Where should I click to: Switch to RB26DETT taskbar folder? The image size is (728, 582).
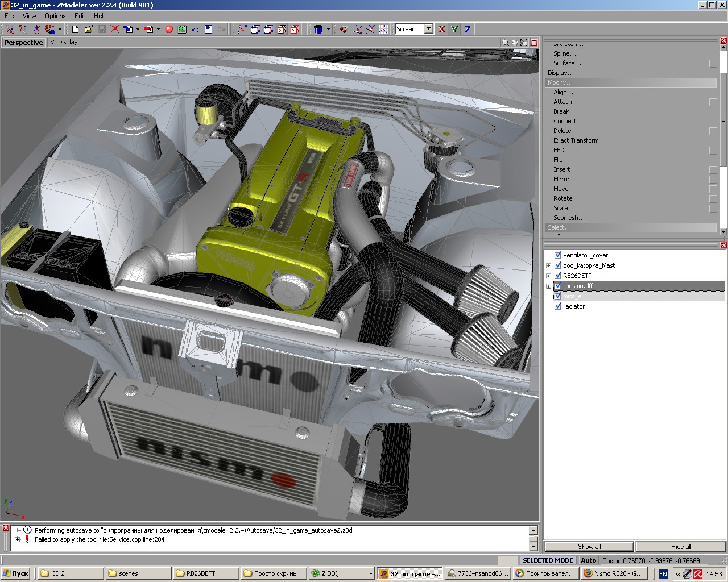coord(205,573)
